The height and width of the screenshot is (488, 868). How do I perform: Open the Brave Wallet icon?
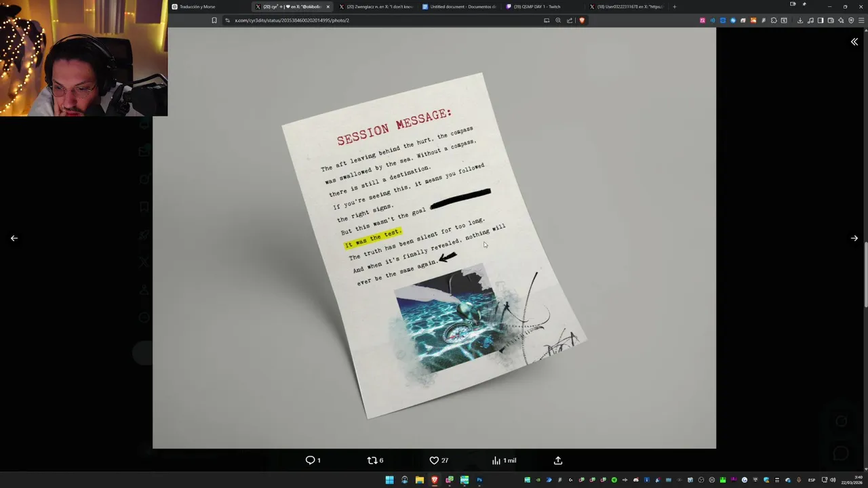click(x=831, y=20)
